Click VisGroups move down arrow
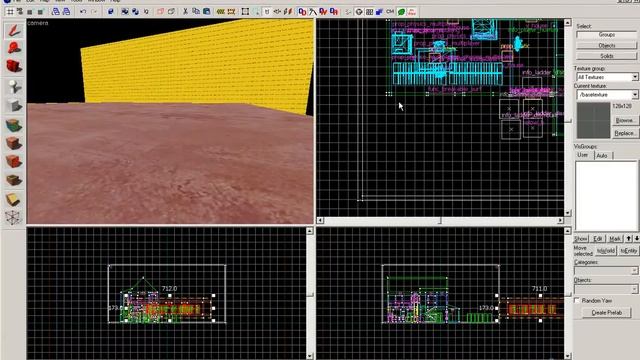Screen dimensions: 640x360 click(x=636, y=238)
